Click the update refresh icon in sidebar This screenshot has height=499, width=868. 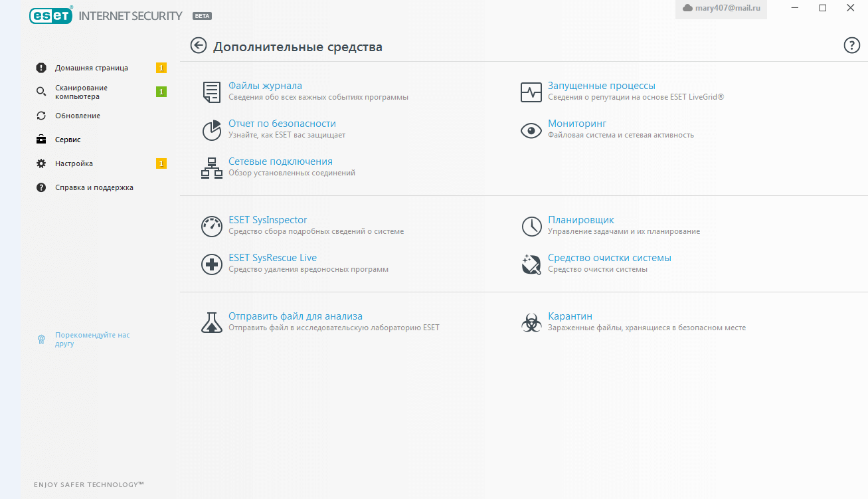tap(41, 116)
